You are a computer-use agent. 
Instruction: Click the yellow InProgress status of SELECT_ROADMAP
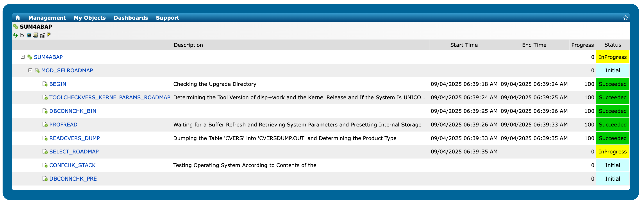point(612,152)
